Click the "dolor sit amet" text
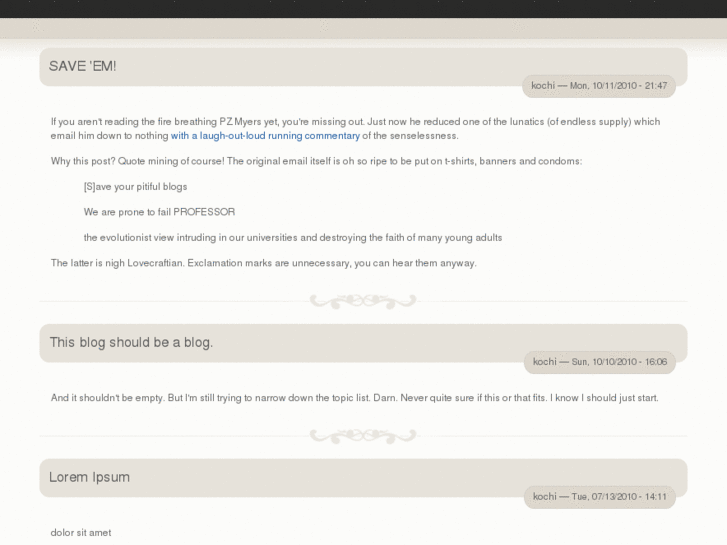The width and height of the screenshot is (727, 545). pyautogui.click(x=81, y=533)
